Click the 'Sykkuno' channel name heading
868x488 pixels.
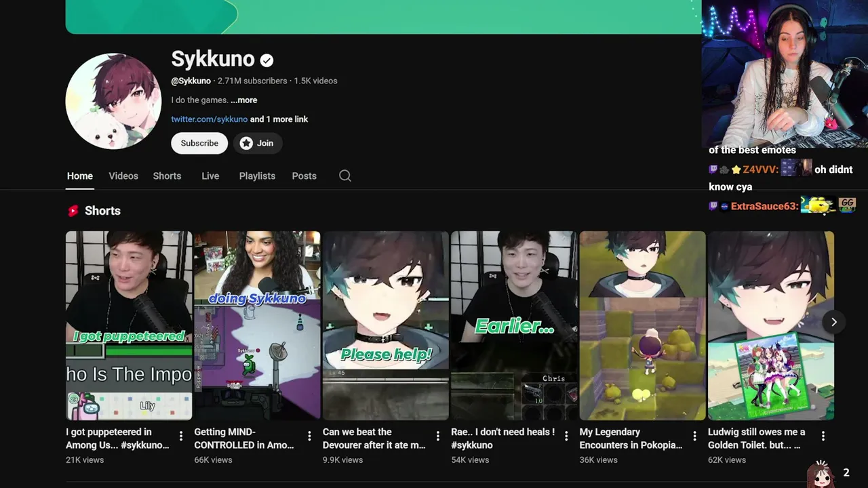(x=213, y=59)
